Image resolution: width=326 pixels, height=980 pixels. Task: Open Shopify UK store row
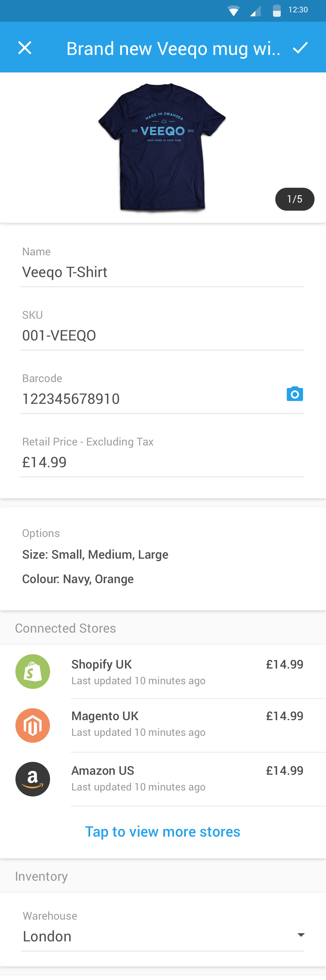[163, 672]
